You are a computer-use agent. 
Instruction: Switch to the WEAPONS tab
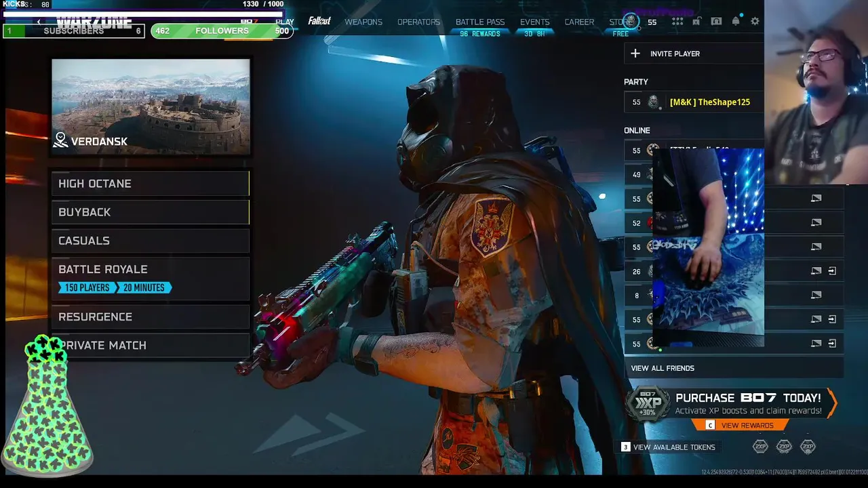(363, 22)
